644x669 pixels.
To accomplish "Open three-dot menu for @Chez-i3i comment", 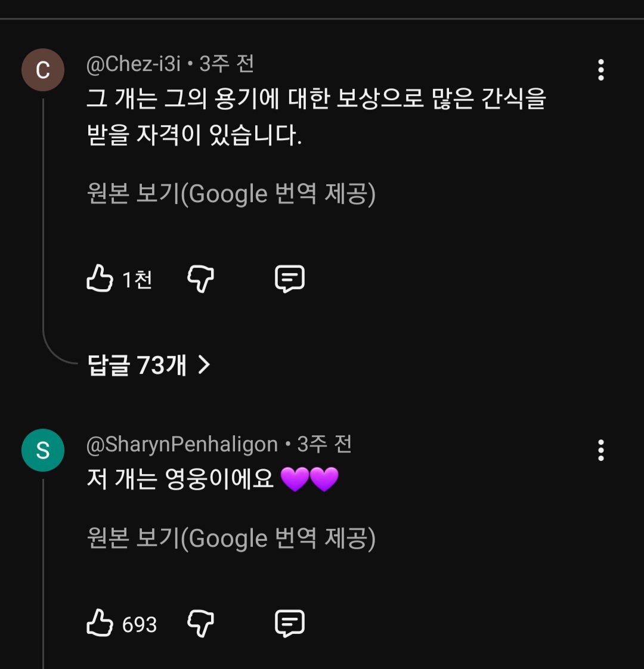I will [x=600, y=70].
